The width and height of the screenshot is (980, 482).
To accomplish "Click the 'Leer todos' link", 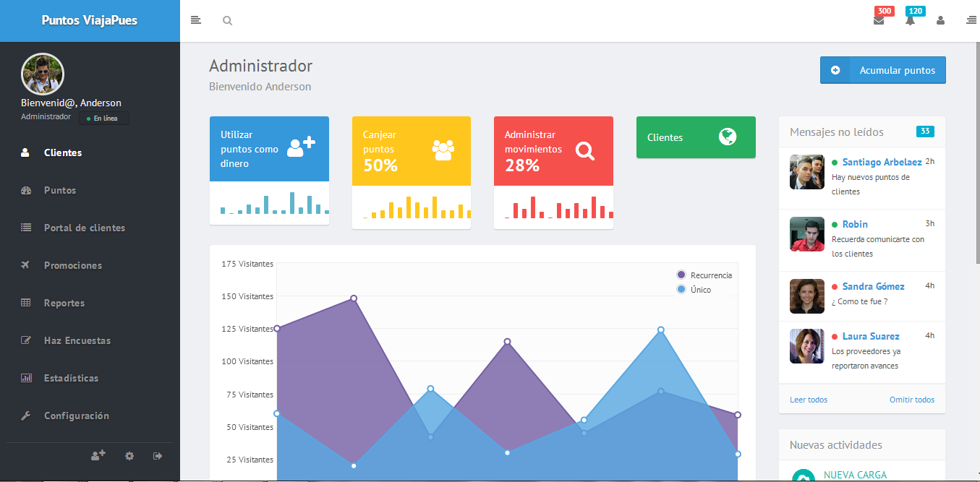I will click(809, 400).
